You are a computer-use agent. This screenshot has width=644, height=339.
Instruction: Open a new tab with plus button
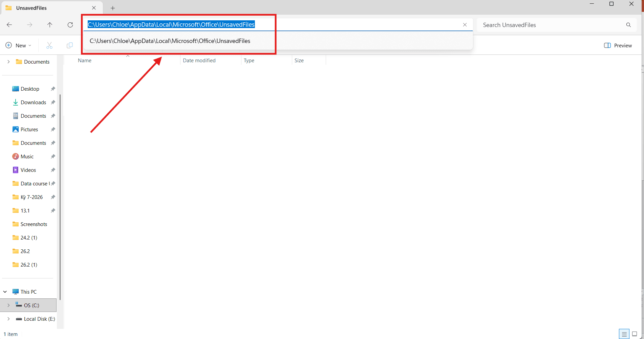coord(113,8)
